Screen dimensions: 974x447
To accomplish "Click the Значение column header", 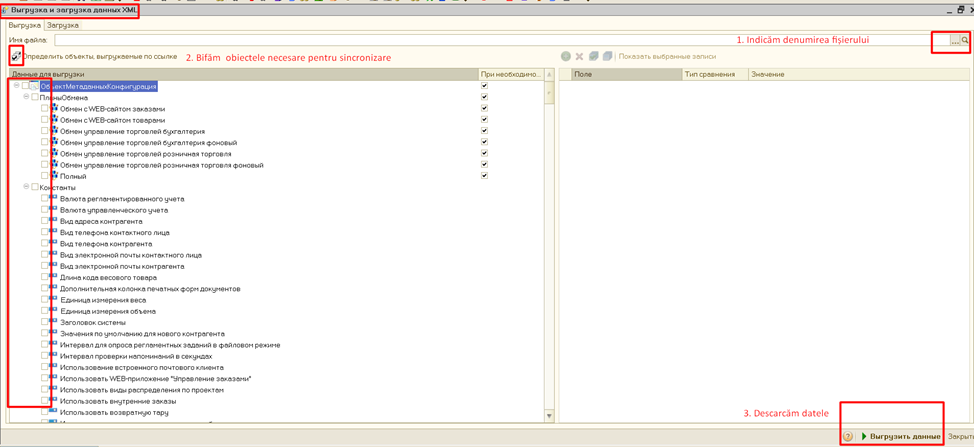I will (858, 74).
